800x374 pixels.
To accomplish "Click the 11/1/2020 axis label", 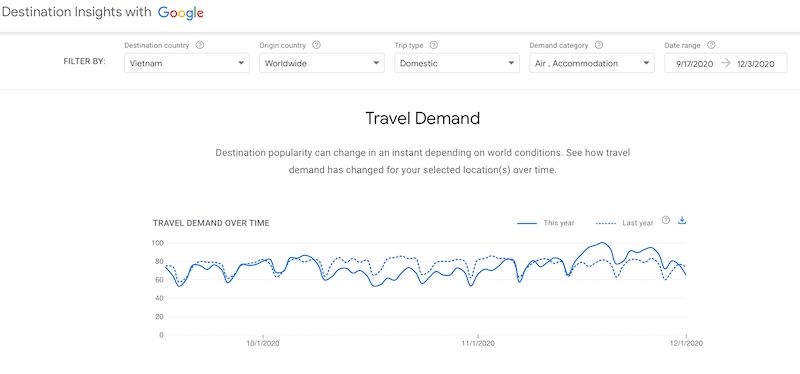I will (x=478, y=343).
